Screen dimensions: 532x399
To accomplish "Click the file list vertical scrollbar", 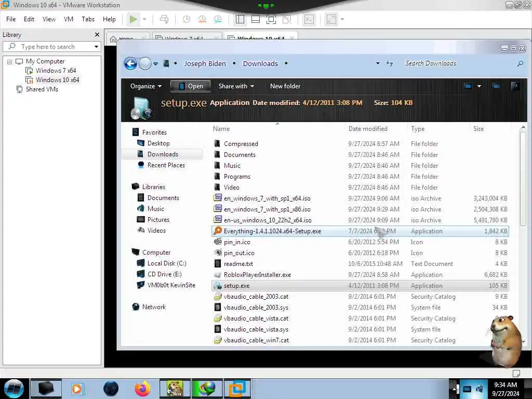I will [523, 178].
